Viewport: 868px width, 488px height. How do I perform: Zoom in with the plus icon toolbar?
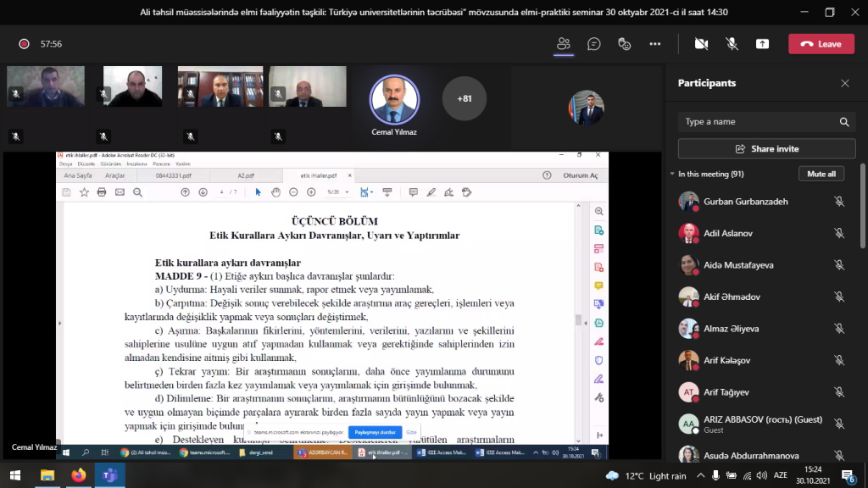tap(311, 192)
